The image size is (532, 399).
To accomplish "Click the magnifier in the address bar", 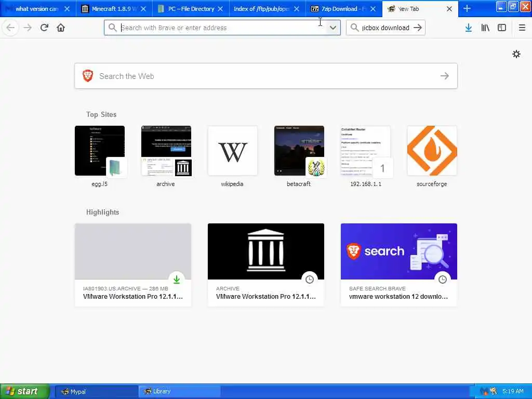I will 112,28.
